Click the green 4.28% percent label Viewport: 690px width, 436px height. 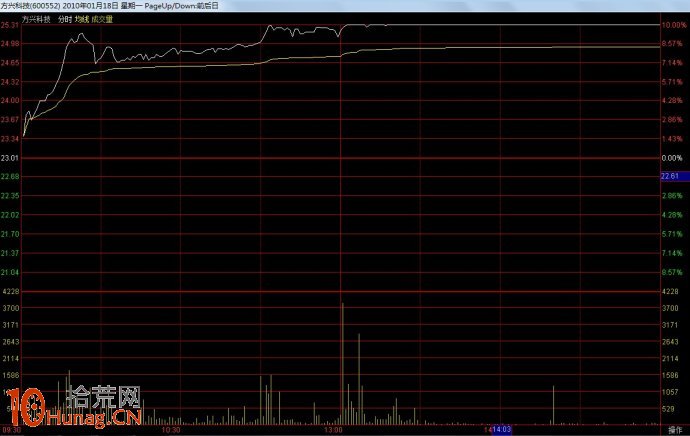point(672,215)
